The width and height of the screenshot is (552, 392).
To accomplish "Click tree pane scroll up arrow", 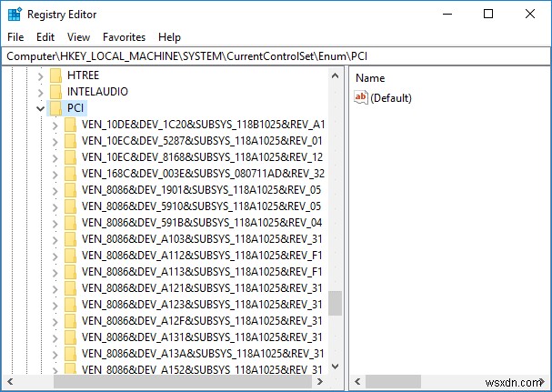I will coord(336,75).
